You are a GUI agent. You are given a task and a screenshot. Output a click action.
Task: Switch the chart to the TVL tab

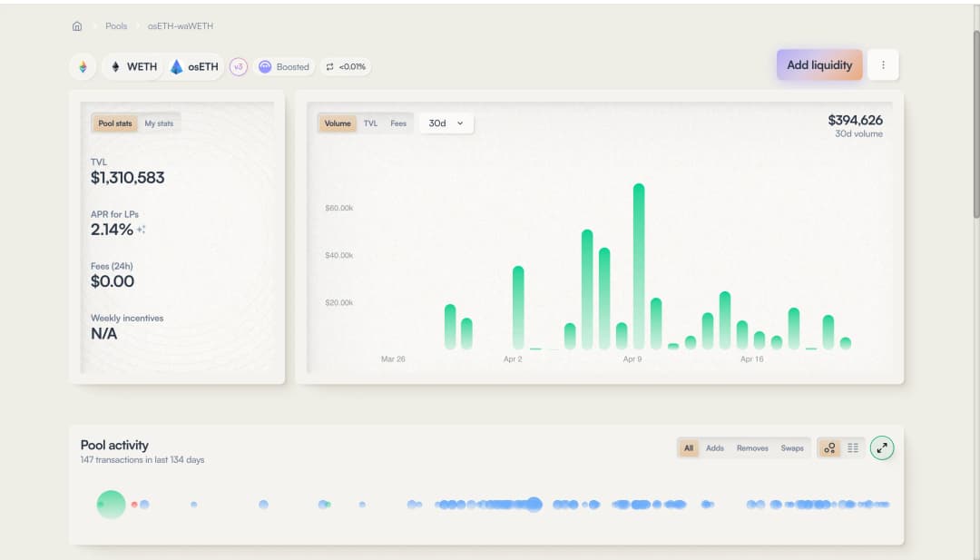coord(370,123)
